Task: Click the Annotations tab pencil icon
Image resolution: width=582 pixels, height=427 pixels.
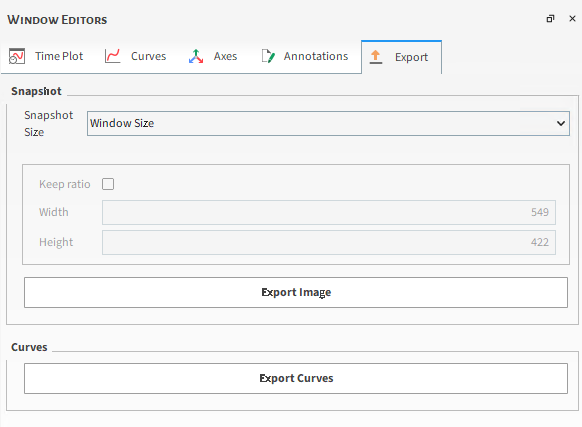Action: (x=268, y=56)
